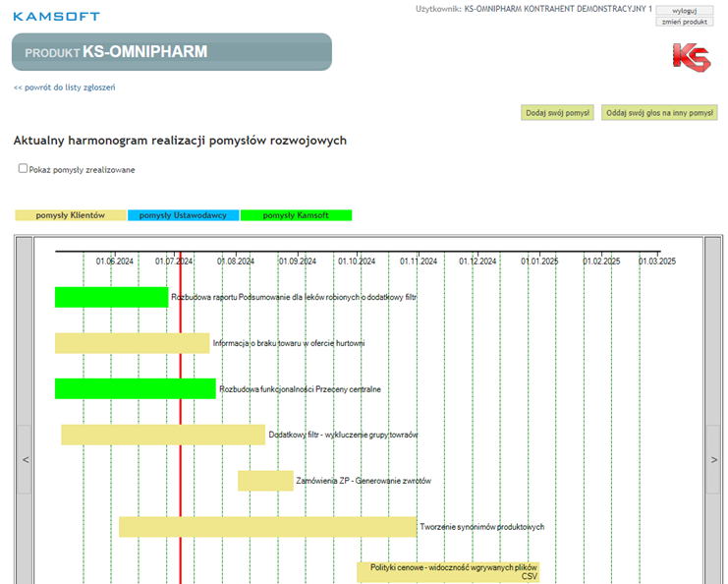Click date label '01.09.2024' on timeline

click(x=298, y=262)
